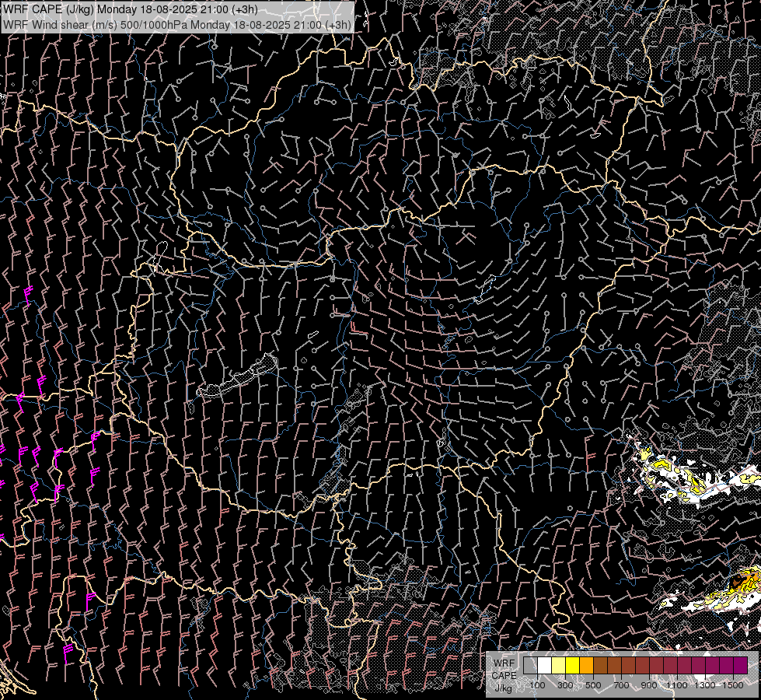Image resolution: width=761 pixels, height=700 pixels.
Task: Click the 300 legend value
Action: click(x=565, y=685)
